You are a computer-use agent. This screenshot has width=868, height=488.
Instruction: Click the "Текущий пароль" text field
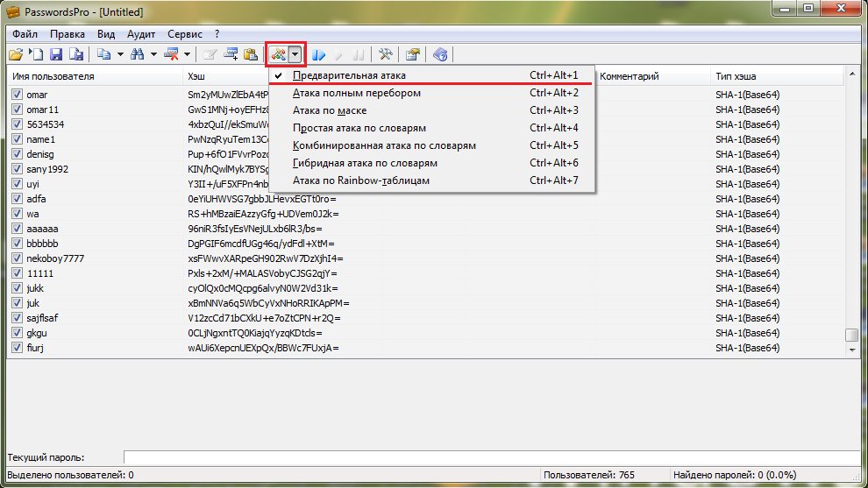click(x=491, y=457)
